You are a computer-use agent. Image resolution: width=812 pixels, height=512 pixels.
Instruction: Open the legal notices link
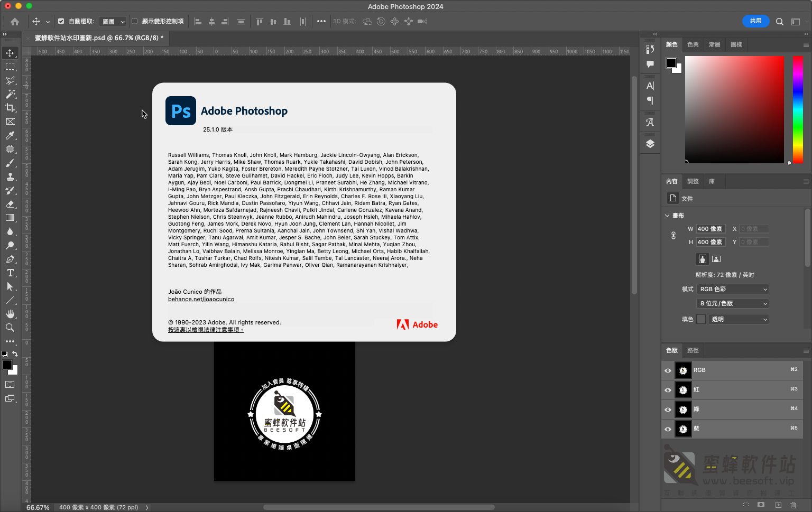click(x=206, y=330)
